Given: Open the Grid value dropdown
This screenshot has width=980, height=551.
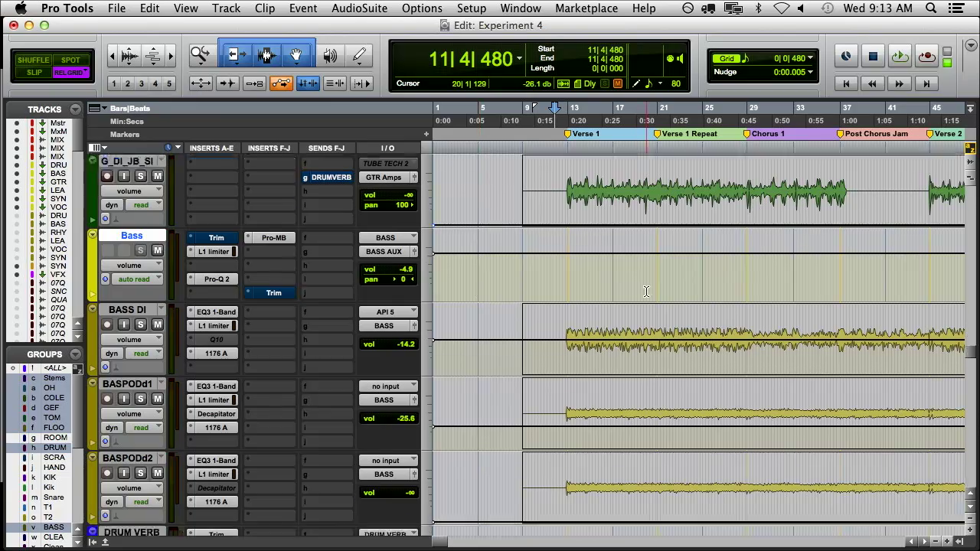Looking at the screenshot, I should click(x=811, y=58).
